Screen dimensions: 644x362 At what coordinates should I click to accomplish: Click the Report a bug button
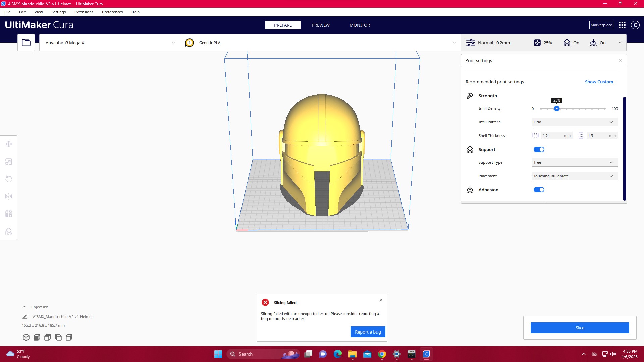(368, 331)
